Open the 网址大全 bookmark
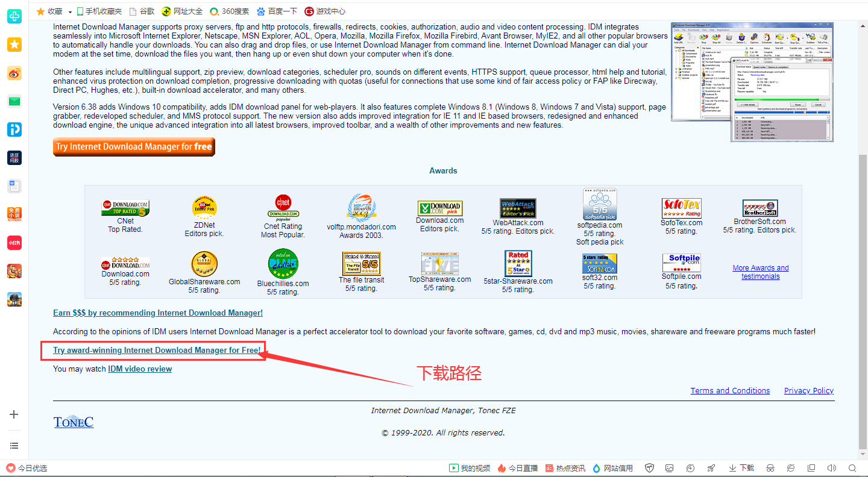Image resolution: width=868 pixels, height=477 pixels. point(183,11)
